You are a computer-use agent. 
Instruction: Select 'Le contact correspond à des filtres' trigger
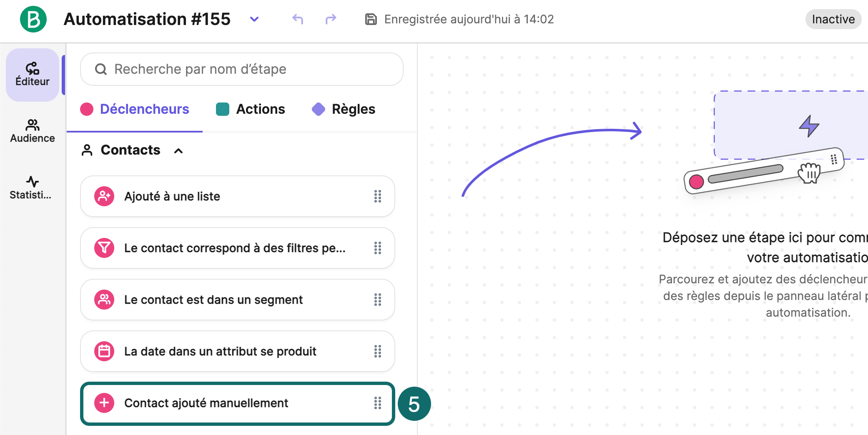tap(235, 248)
